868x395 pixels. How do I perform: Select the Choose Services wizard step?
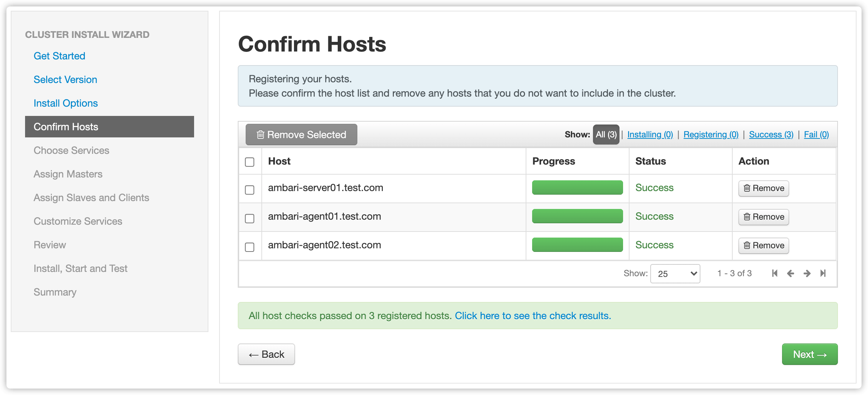(72, 150)
